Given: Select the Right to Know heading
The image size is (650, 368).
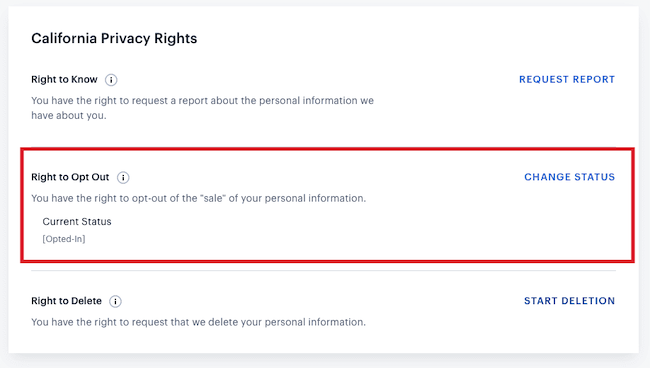Looking at the screenshot, I should click(64, 80).
